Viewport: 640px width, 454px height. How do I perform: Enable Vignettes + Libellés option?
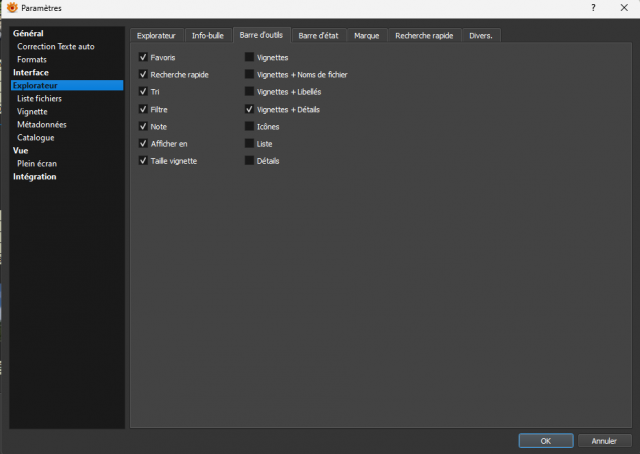pos(249,91)
